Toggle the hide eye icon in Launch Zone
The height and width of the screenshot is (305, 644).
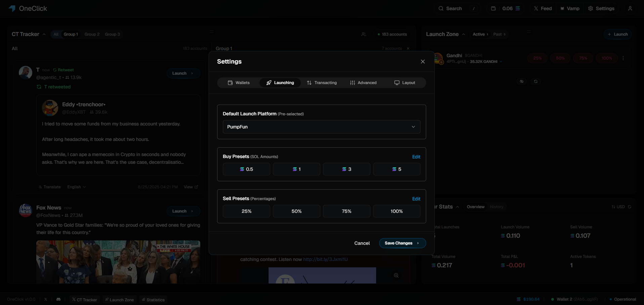pyautogui.click(x=522, y=81)
